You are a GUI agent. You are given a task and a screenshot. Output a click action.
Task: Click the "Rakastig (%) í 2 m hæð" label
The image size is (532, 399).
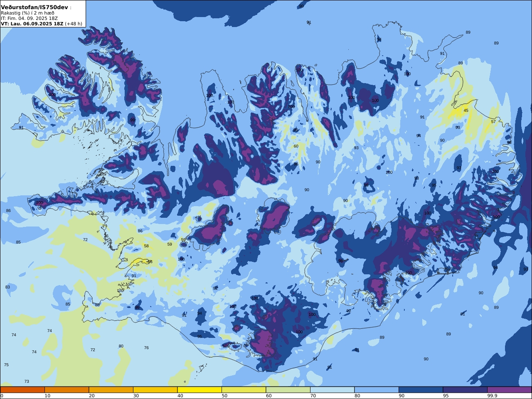tap(27, 13)
